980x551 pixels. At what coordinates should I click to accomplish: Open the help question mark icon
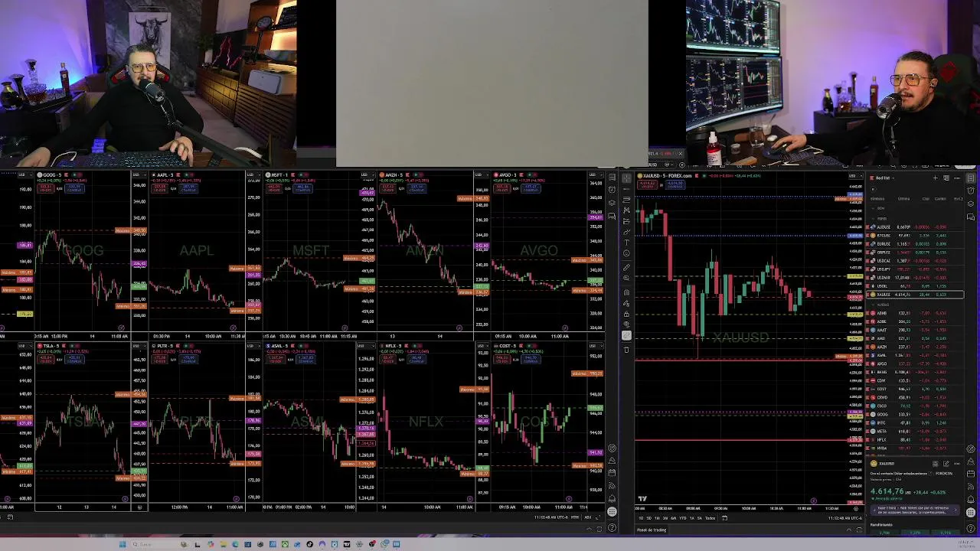click(971, 528)
